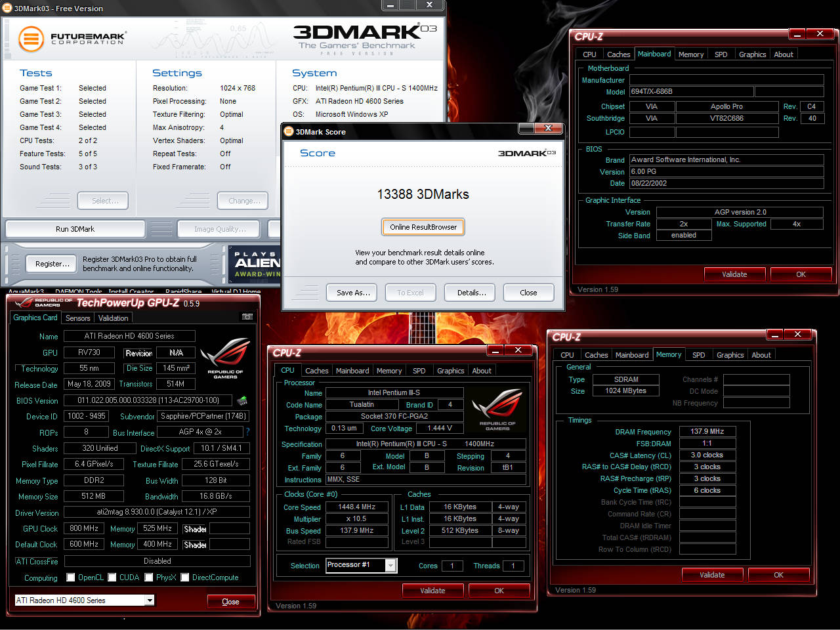The height and width of the screenshot is (630, 840).
Task: Open About tab in the CPU-Z Mainboard window
Action: tap(784, 54)
